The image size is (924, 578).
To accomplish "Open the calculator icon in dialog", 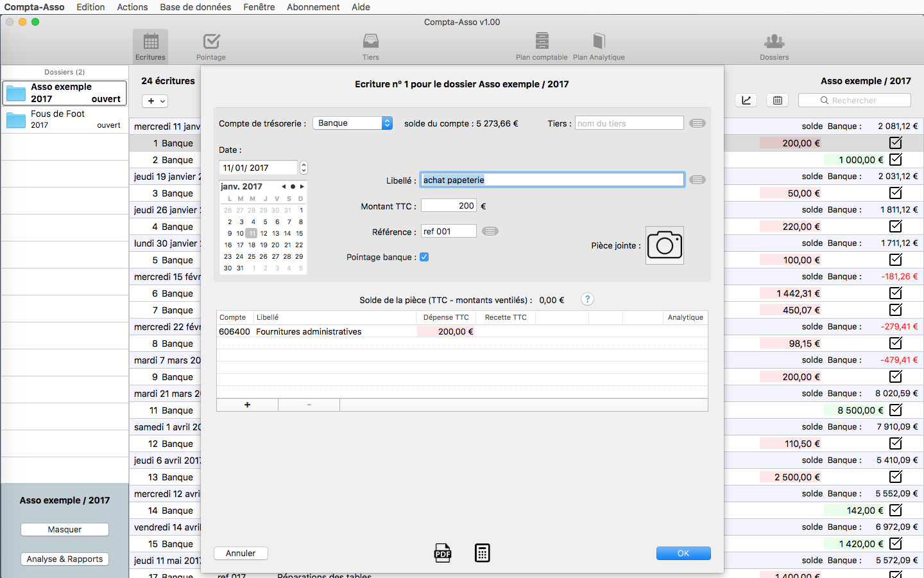I will coord(483,553).
